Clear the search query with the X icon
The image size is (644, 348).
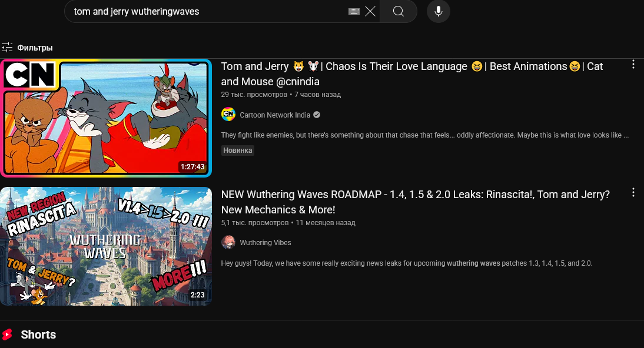(370, 12)
